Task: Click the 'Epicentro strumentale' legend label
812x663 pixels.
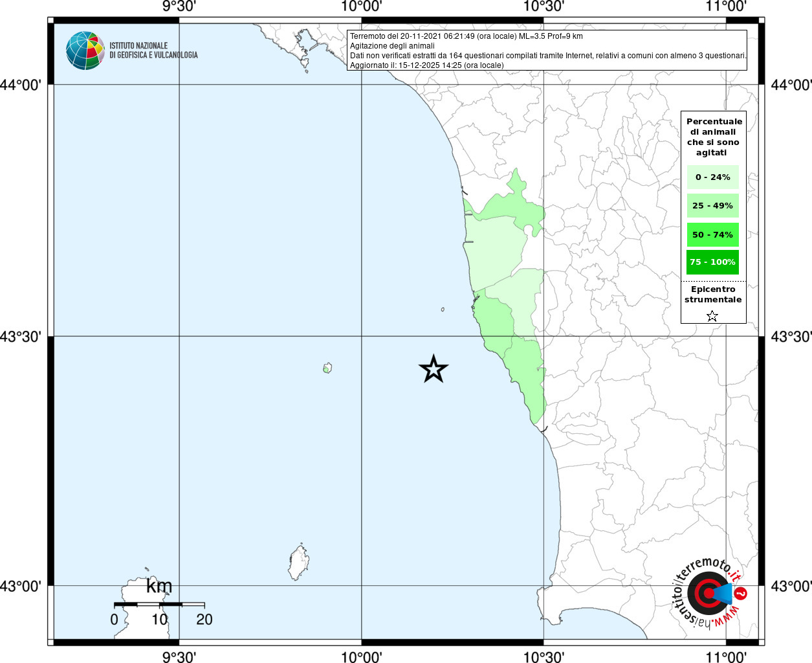Action: click(x=713, y=295)
